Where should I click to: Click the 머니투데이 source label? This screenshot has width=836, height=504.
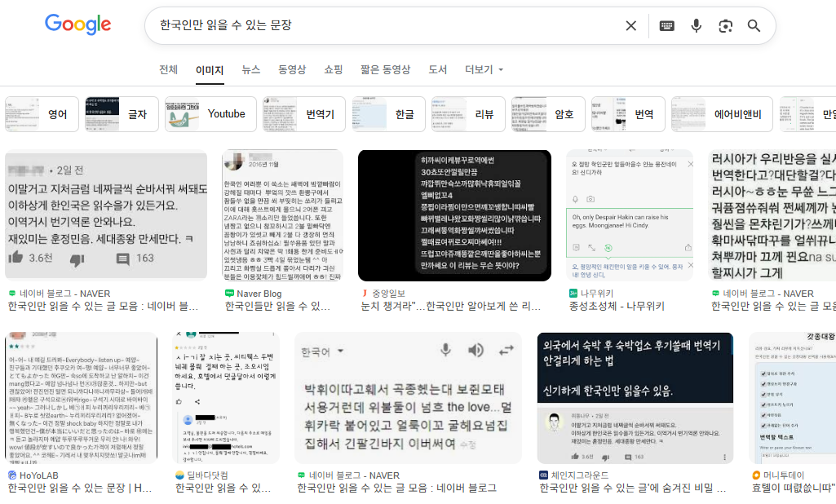[778, 475]
